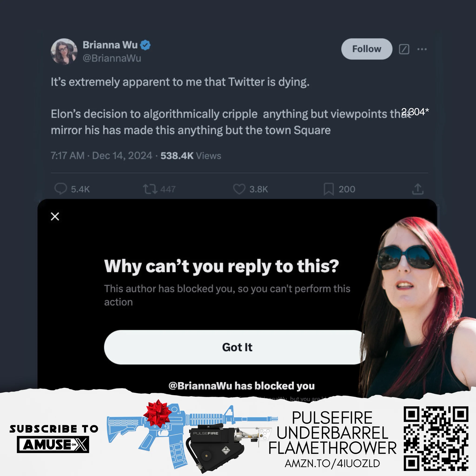Close the blocked dialog with the X
This screenshot has width=476, height=476.
pyautogui.click(x=55, y=216)
